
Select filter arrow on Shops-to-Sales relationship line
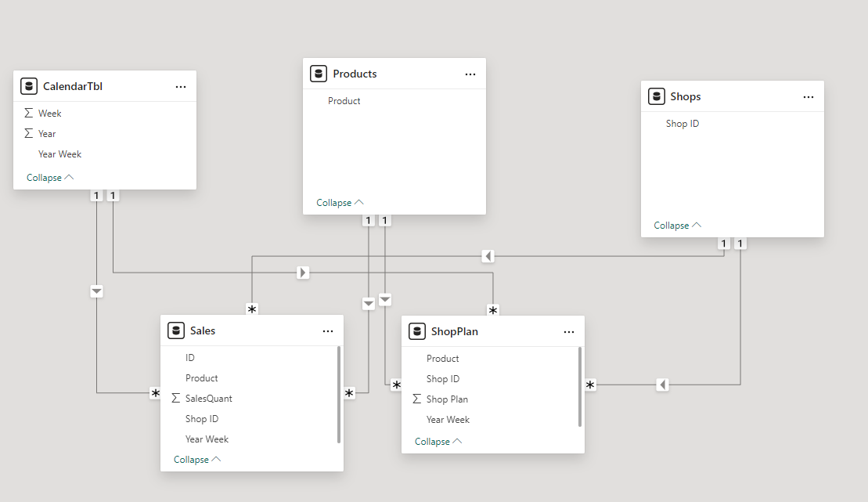488,256
